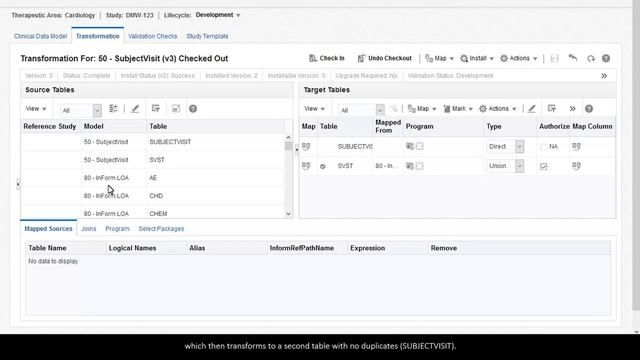
Task: Open the Direct type dropdown
Action: [x=505, y=147]
